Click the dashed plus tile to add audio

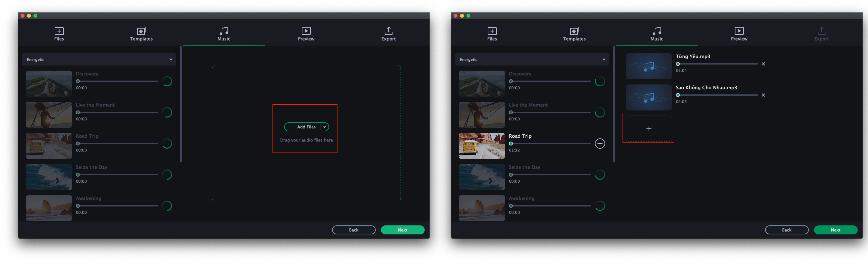coord(648,129)
